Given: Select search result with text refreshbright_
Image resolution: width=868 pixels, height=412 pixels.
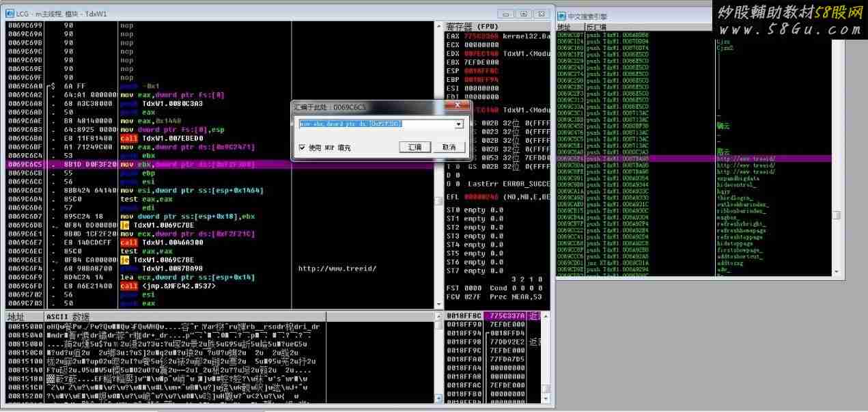Looking at the screenshot, I should 694,223.
